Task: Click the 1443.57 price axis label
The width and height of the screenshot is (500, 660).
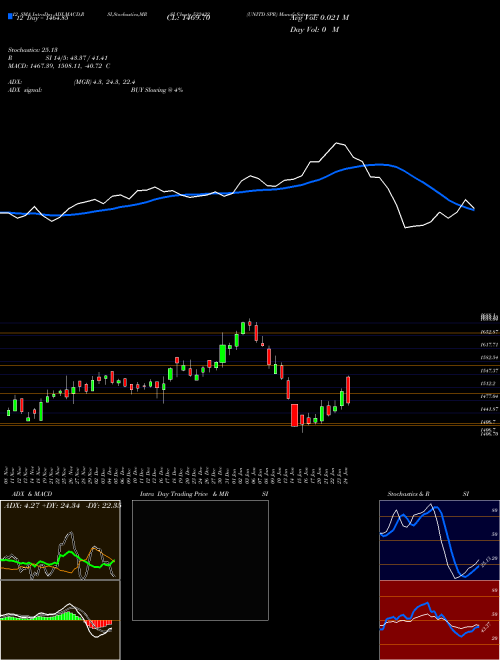Action: [x=490, y=409]
